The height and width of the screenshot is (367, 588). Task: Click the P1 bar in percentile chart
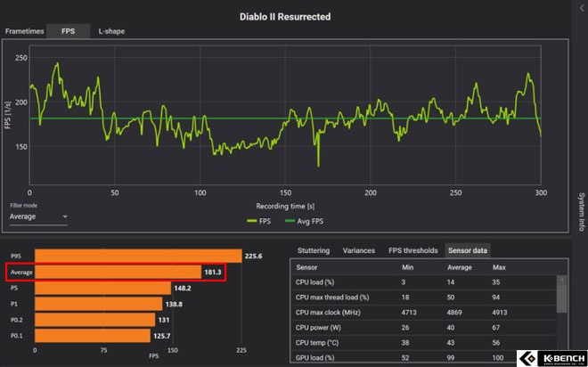click(99, 304)
